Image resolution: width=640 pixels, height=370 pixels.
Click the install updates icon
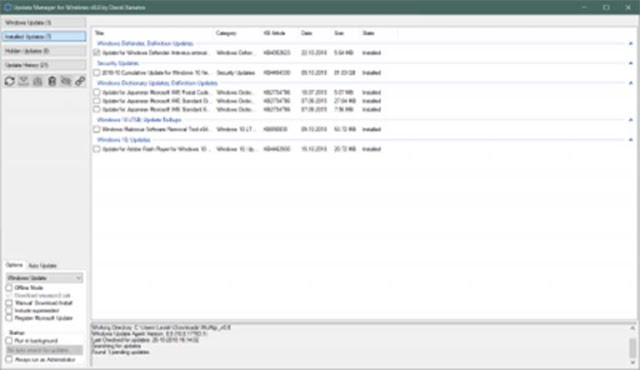coord(38,81)
